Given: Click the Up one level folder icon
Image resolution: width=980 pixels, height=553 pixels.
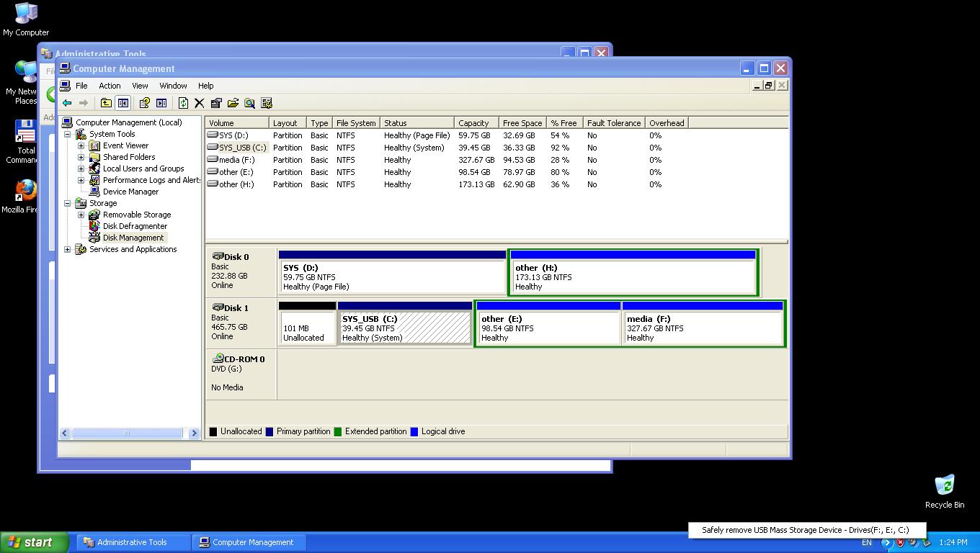Looking at the screenshot, I should click(x=106, y=103).
